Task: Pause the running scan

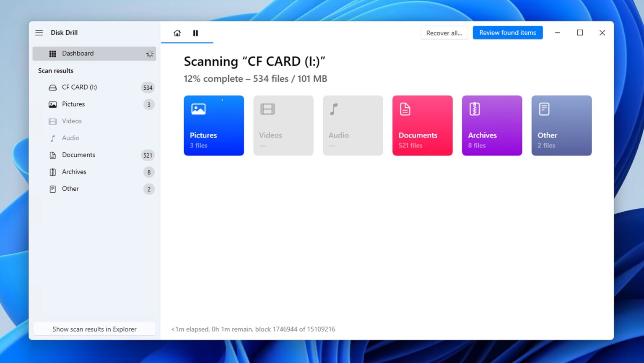Action: coord(195,33)
